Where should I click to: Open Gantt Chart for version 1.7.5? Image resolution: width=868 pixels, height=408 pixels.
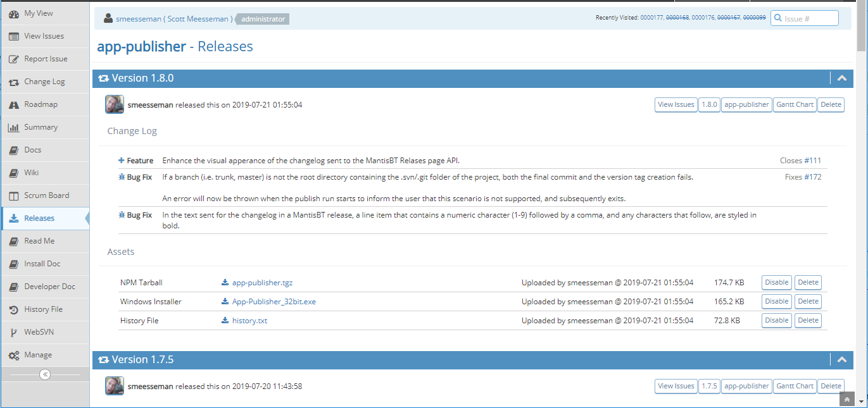coord(795,386)
